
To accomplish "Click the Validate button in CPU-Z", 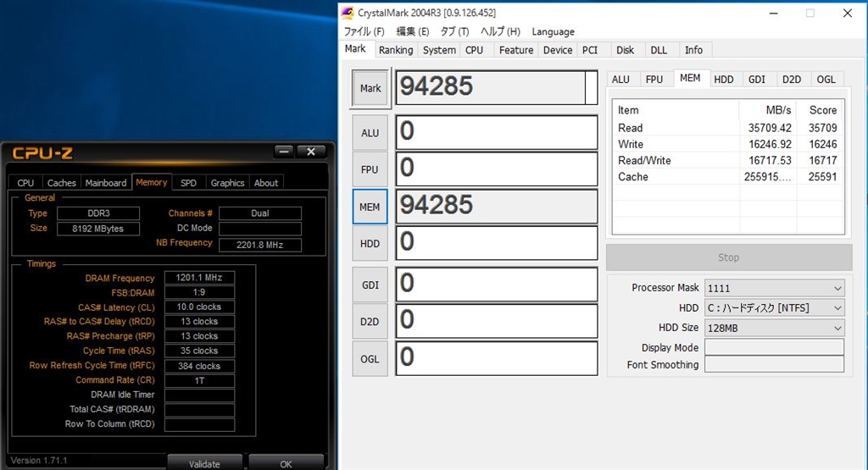I will (204, 463).
